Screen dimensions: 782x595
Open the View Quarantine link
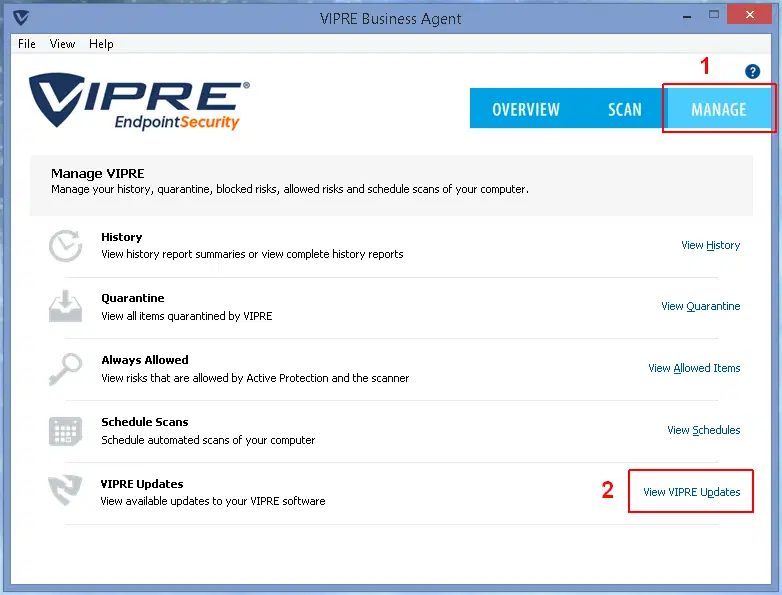click(x=701, y=306)
